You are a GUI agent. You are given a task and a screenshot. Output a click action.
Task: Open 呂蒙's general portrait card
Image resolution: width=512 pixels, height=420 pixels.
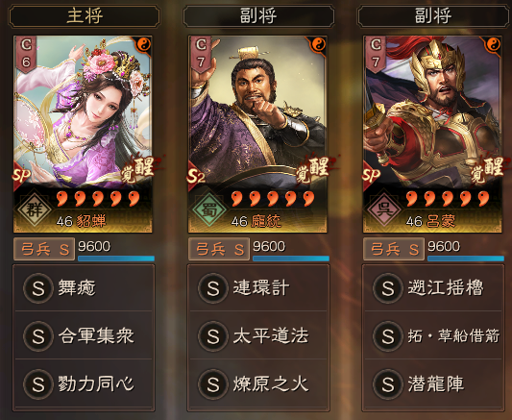coord(432,135)
